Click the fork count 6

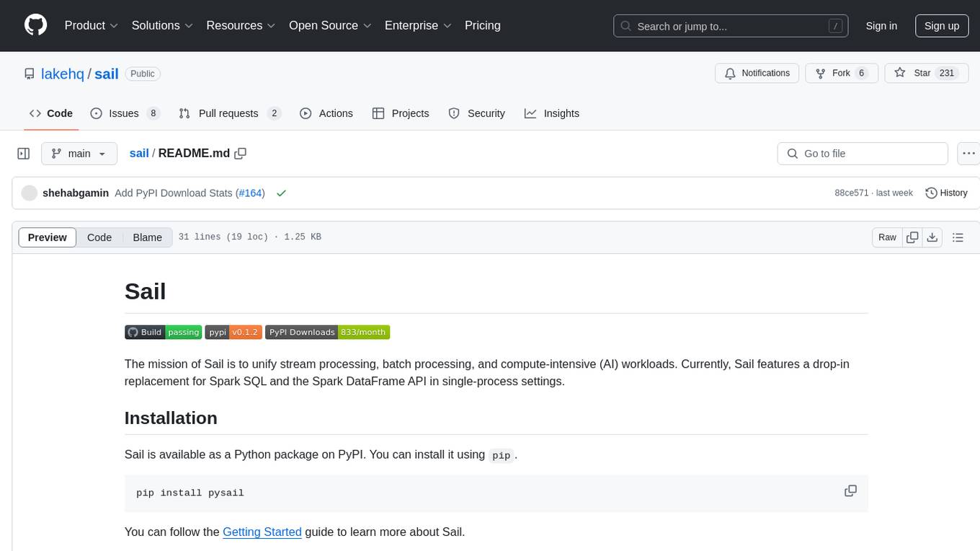[861, 73]
